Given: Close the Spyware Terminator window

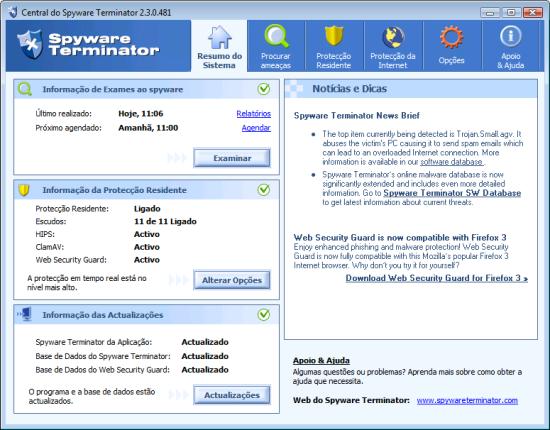Looking at the screenshot, I should pyautogui.click(x=533, y=13).
